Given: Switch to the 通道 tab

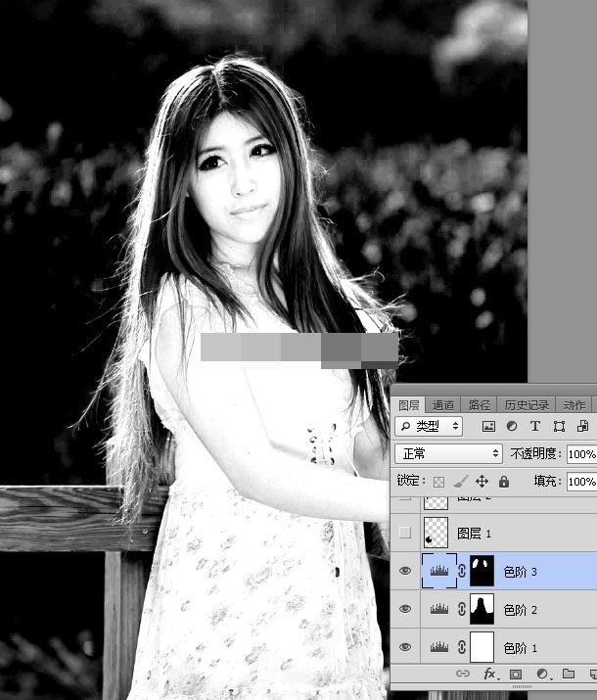Looking at the screenshot, I should pyautogui.click(x=443, y=404).
